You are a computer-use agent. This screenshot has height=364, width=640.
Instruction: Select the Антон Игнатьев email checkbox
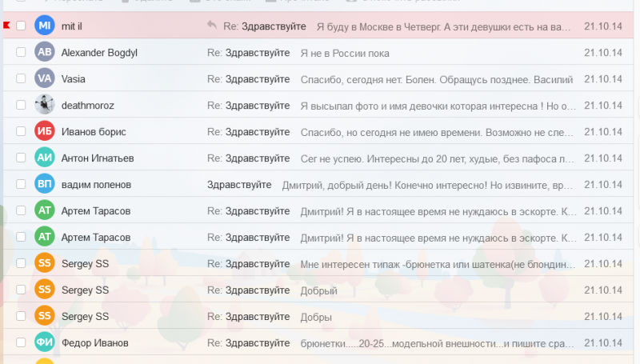coord(21,158)
